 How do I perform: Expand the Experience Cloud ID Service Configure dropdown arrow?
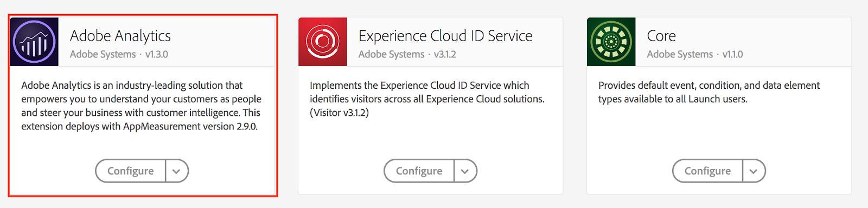[465, 171]
